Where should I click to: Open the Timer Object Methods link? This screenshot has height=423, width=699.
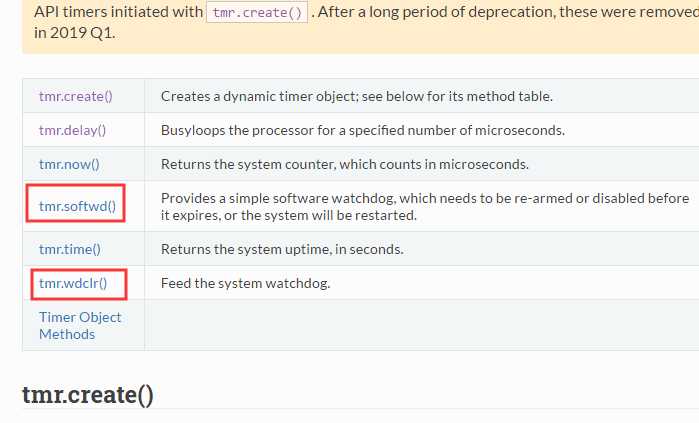[80, 325]
